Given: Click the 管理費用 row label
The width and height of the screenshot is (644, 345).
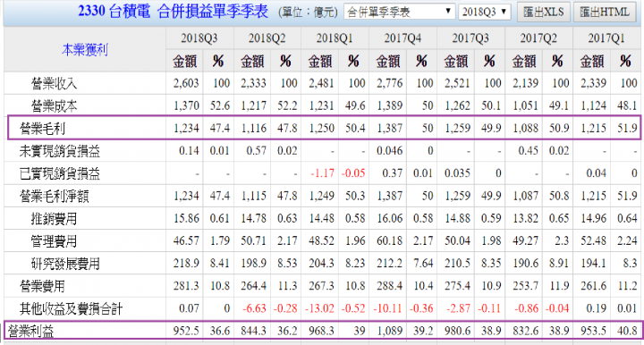Looking at the screenshot, I should click(x=54, y=241).
